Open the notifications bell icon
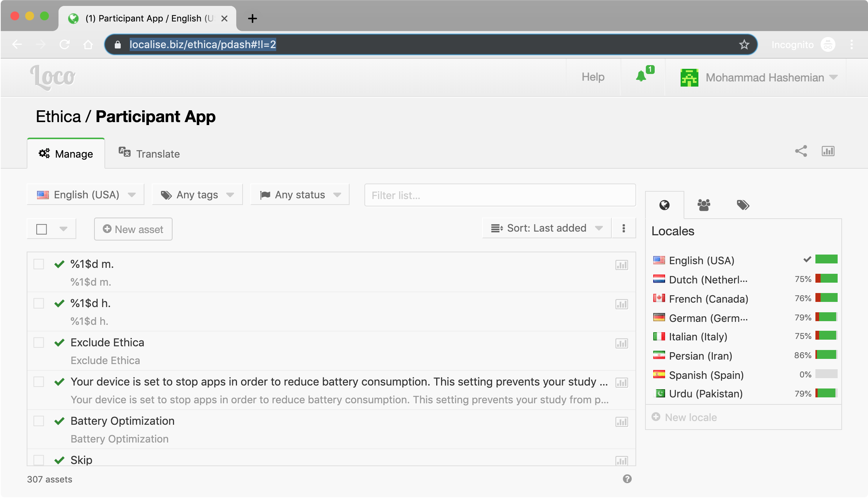Viewport: 868px width, 498px height. [x=641, y=77]
